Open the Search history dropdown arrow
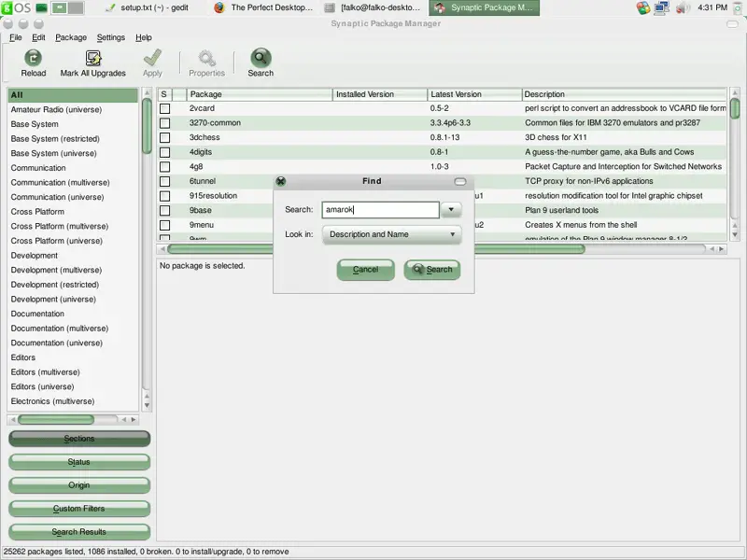The height and width of the screenshot is (560, 747). 451,209
